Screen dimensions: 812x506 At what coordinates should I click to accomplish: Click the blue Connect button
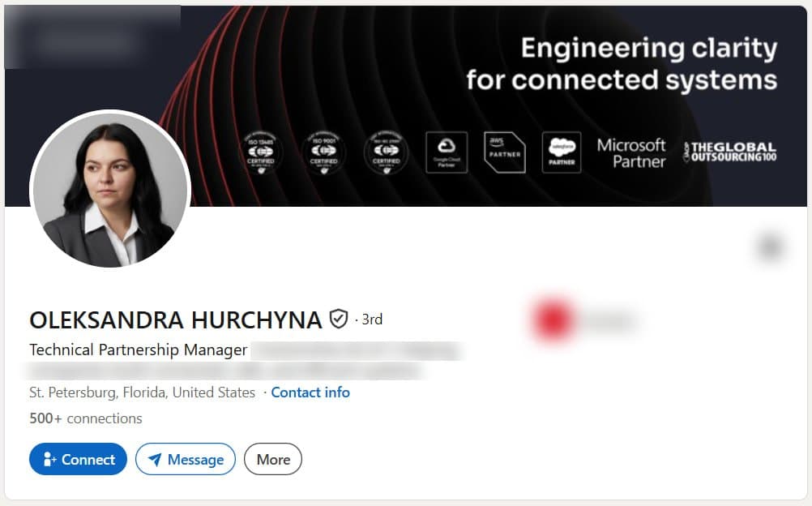point(78,459)
